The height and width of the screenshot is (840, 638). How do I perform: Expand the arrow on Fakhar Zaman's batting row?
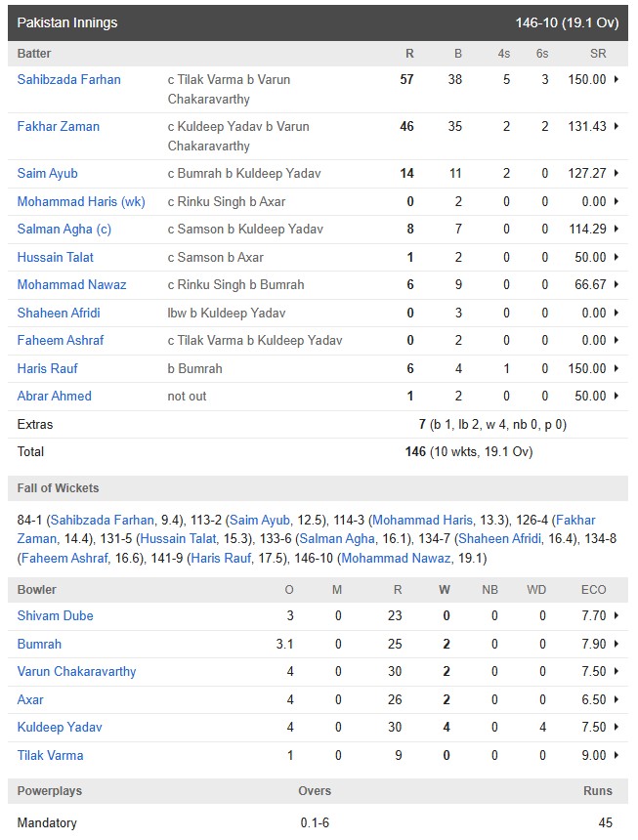coord(617,127)
